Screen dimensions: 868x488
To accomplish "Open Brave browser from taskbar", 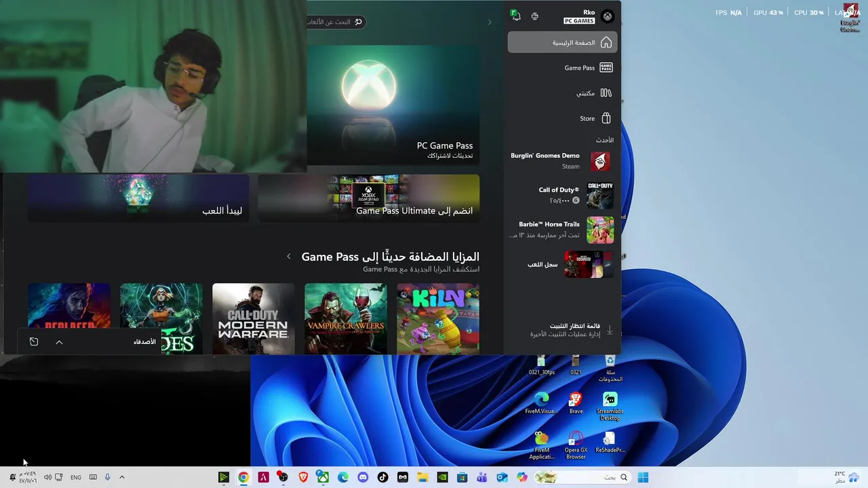I will 303,477.
